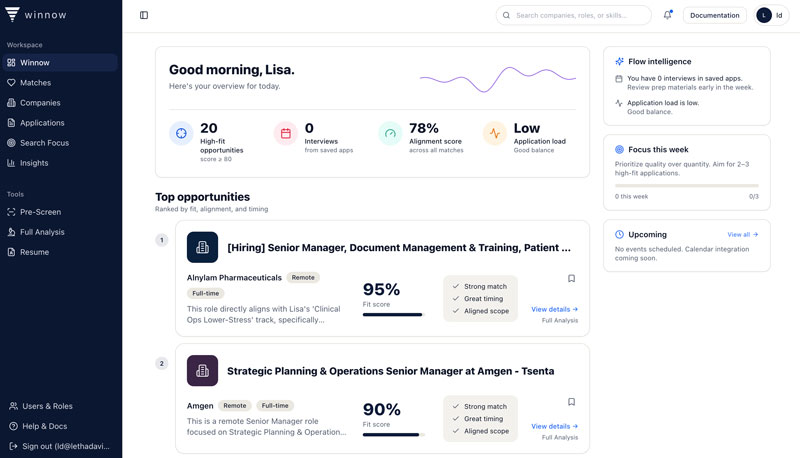The height and width of the screenshot is (458, 800).
Task: Click the Full-time tag on the Alnylam card
Action: tap(206, 293)
